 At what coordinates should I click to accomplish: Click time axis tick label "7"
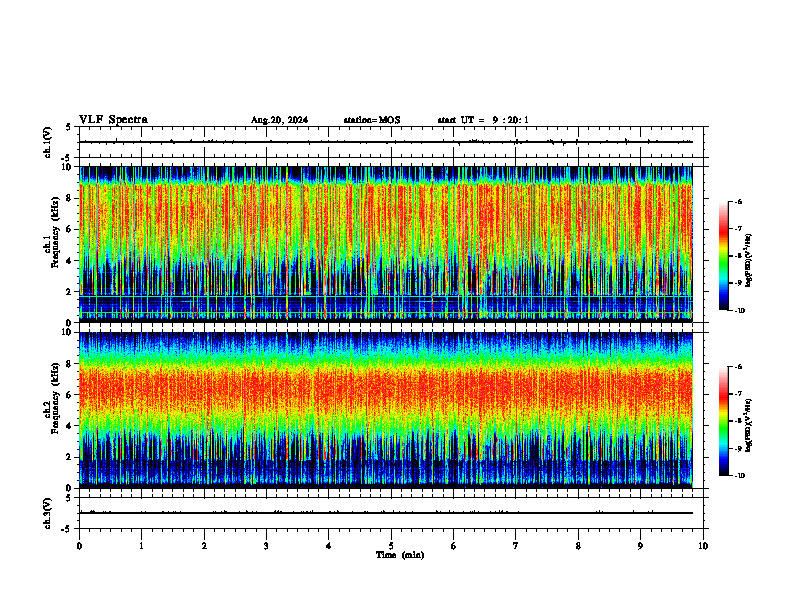pyautogui.click(x=516, y=546)
